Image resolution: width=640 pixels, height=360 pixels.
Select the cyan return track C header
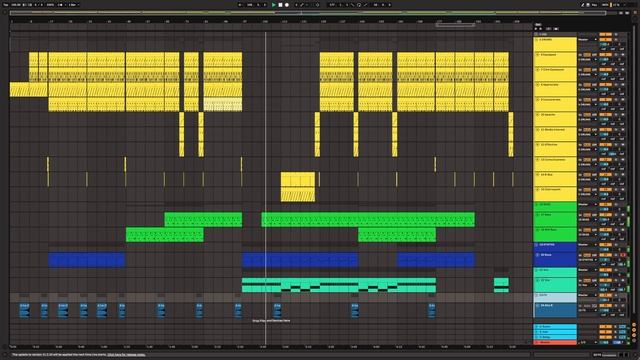coord(555,337)
